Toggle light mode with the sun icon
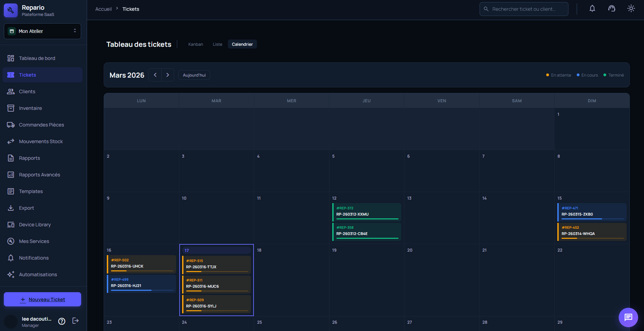This screenshot has height=331, width=644. coord(631,8)
